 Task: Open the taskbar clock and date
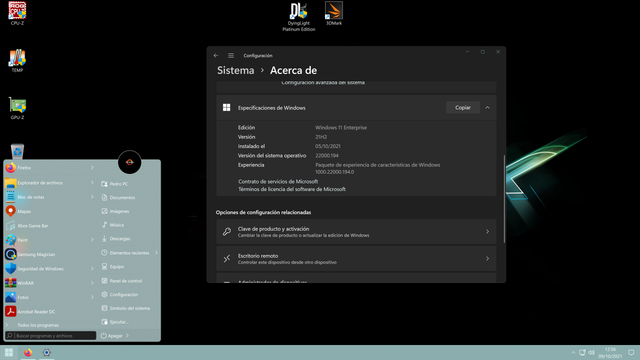click(x=610, y=353)
